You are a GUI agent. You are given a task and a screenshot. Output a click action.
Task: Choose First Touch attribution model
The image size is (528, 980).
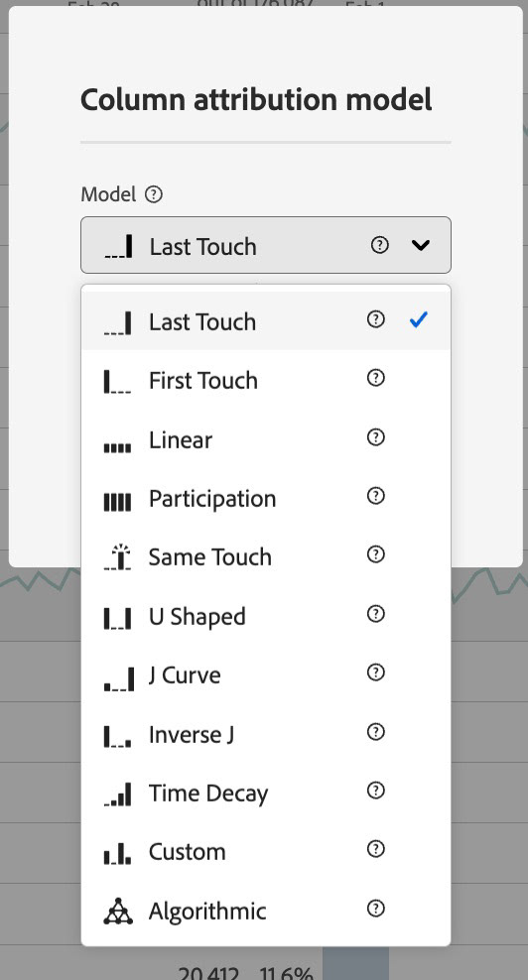(x=266, y=380)
